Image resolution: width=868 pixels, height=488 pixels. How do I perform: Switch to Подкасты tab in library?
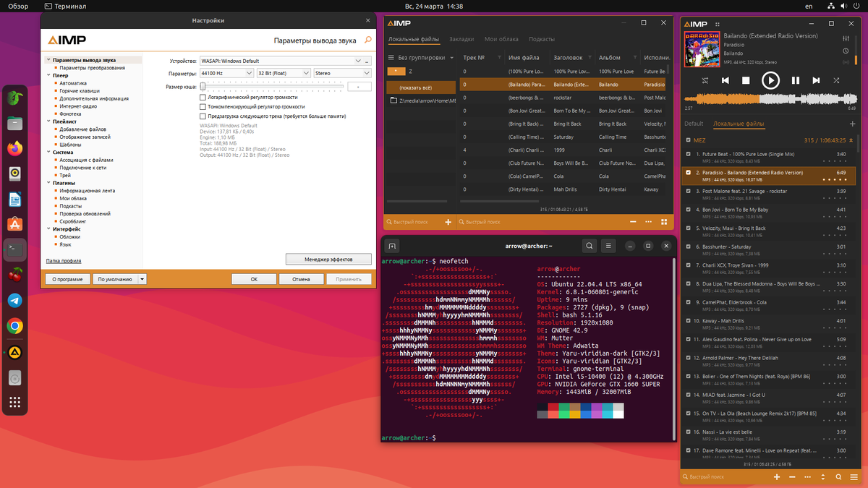(x=542, y=39)
